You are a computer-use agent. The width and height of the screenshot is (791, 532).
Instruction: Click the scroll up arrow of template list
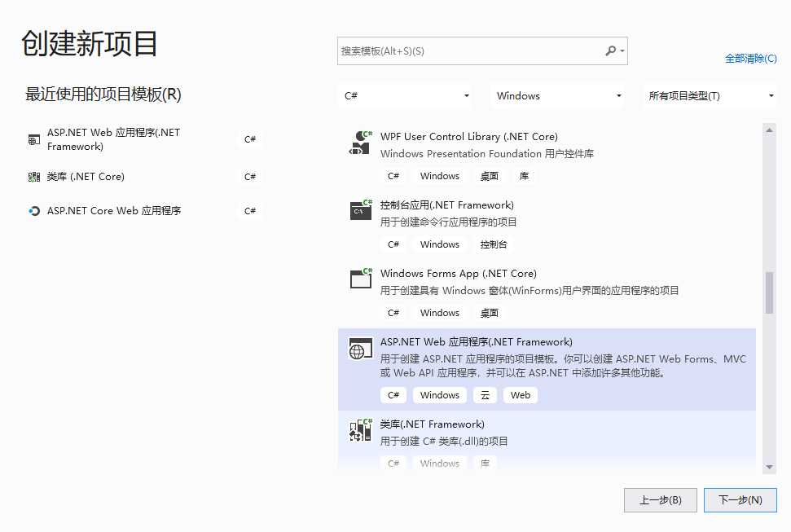pos(769,130)
